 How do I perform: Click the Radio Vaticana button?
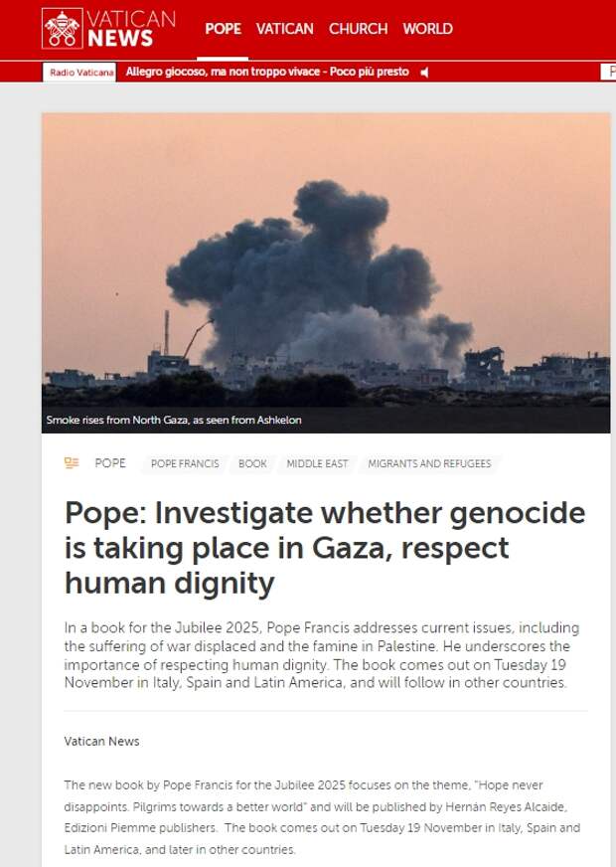(x=79, y=73)
